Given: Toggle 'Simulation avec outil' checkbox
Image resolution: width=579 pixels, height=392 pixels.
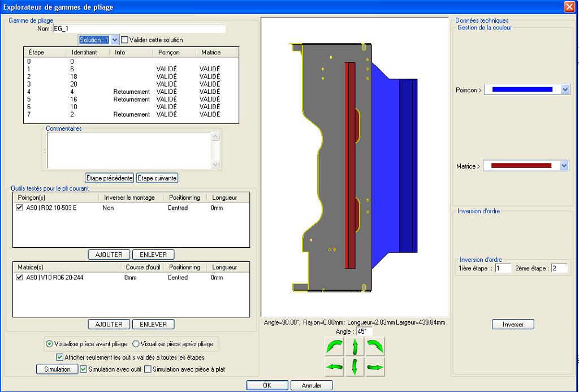Looking at the screenshot, I should [84, 369].
